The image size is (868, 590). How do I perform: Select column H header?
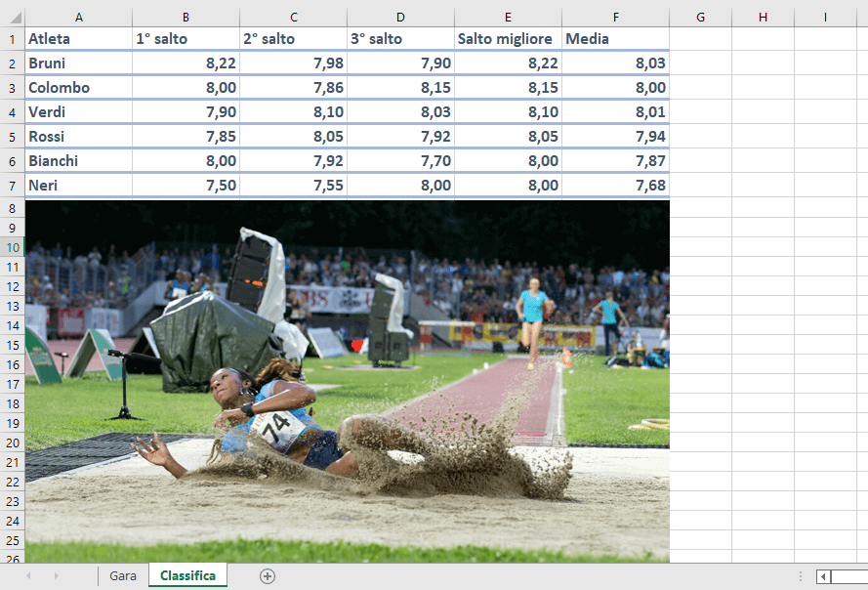(x=763, y=18)
